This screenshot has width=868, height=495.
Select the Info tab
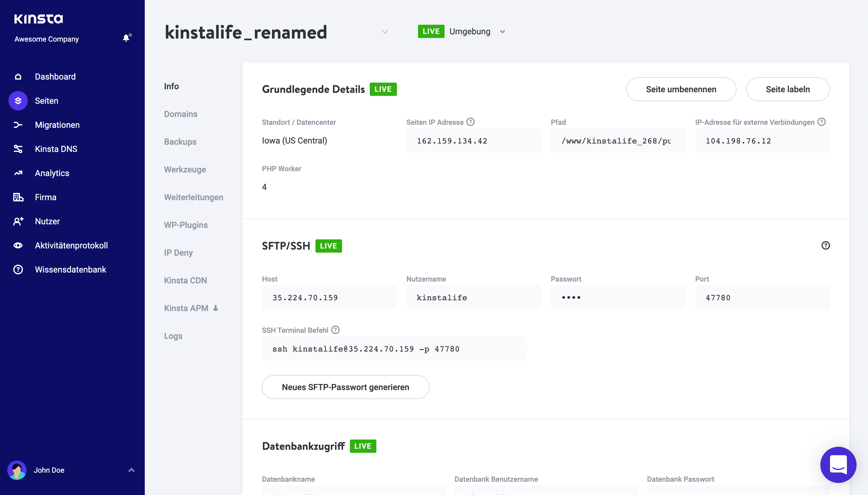(x=171, y=86)
